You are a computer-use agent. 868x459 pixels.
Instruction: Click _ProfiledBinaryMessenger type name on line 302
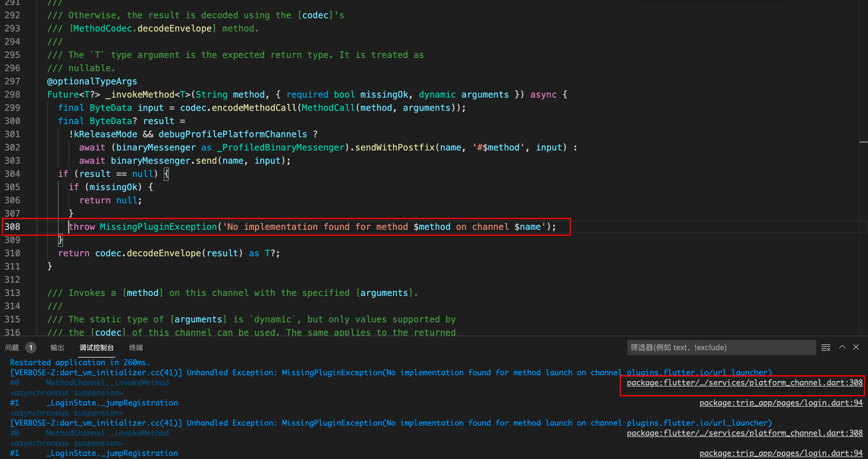pyautogui.click(x=281, y=148)
